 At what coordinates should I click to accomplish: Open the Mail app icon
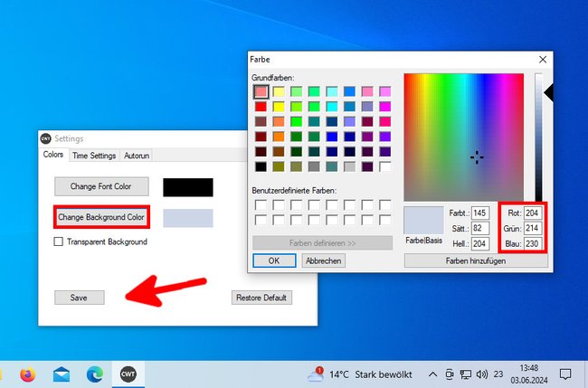click(x=62, y=374)
